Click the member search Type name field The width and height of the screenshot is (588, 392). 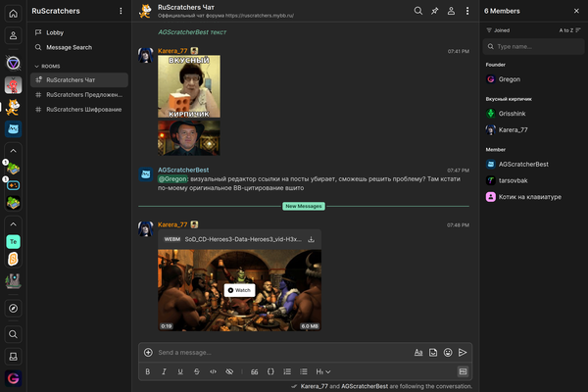[534, 46]
